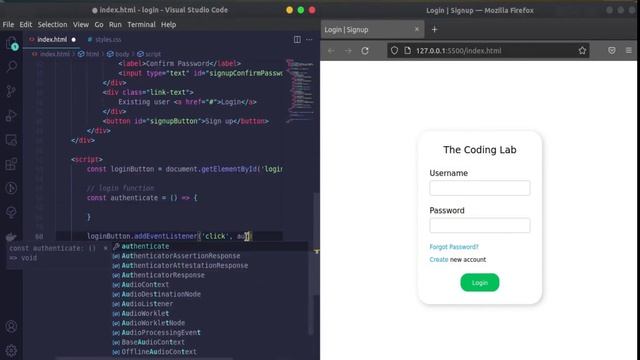This screenshot has width=640, height=360.
Task: Open a new Firefox tab
Action: point(434,29)
